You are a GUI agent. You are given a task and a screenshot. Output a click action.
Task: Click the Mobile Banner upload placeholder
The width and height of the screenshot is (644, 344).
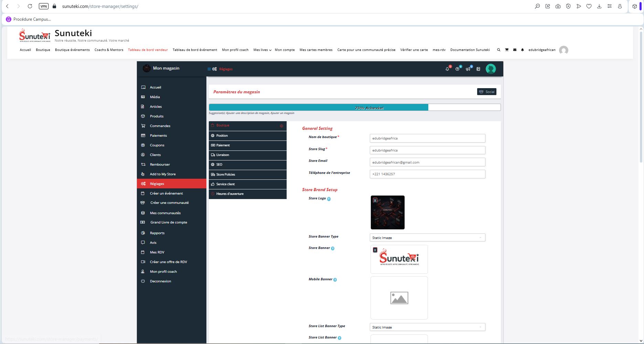[x=399, y=298]
